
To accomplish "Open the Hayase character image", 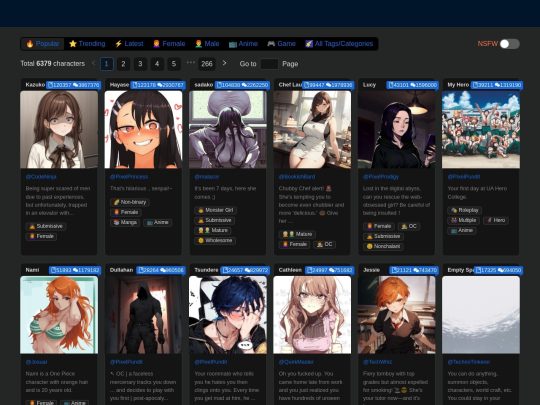I will pyautogui.click(x=143, y=129).
